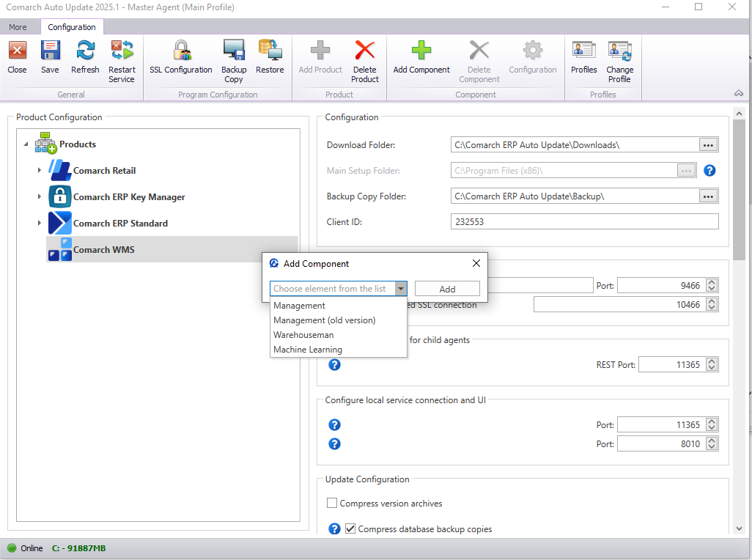
Task: Click the spinner of the REST Port 11365 field
Action: point(712,365)
